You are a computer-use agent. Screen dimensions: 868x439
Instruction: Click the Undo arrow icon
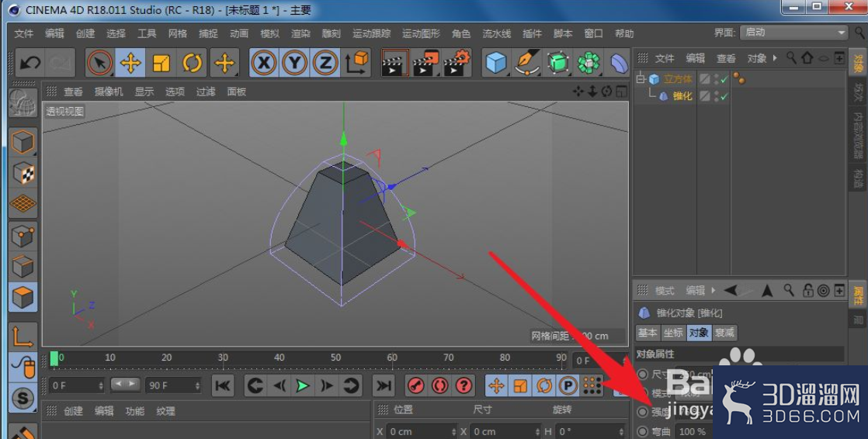30,63
